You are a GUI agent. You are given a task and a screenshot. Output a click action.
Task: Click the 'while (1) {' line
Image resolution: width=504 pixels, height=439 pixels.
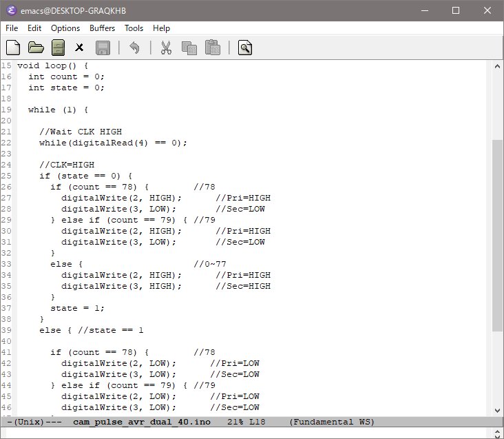point(58,110)
